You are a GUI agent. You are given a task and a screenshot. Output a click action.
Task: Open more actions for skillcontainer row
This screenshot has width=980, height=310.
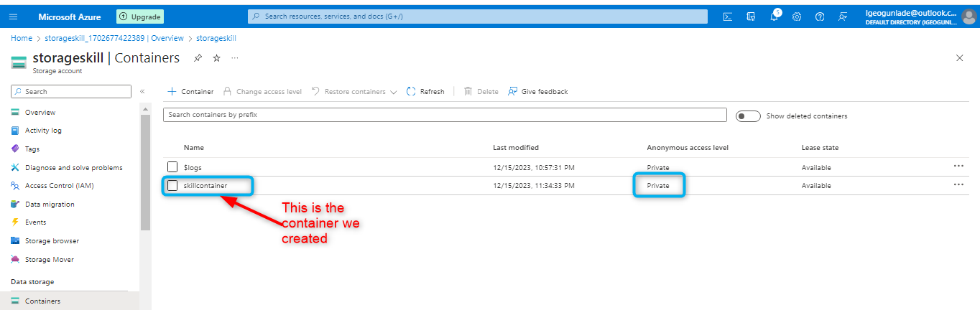[x=958, y=184]
